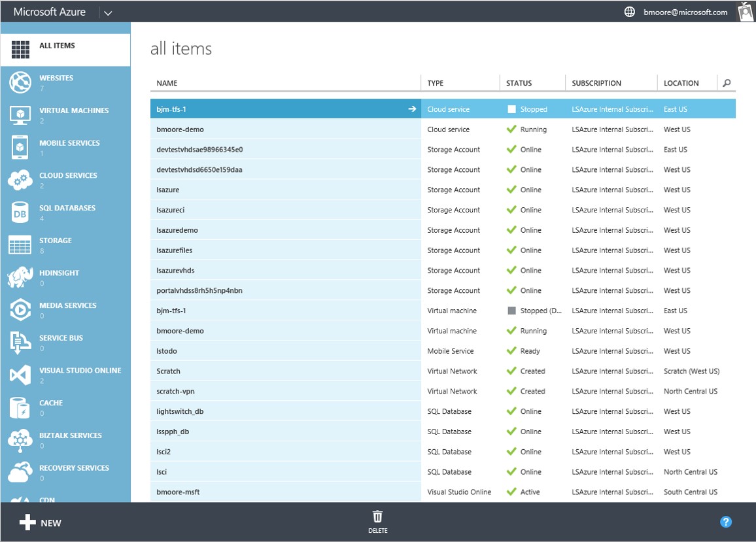Open the Cache cylinder icon
This screenshot has height=542, width=756.
click(x=20, y=407)
